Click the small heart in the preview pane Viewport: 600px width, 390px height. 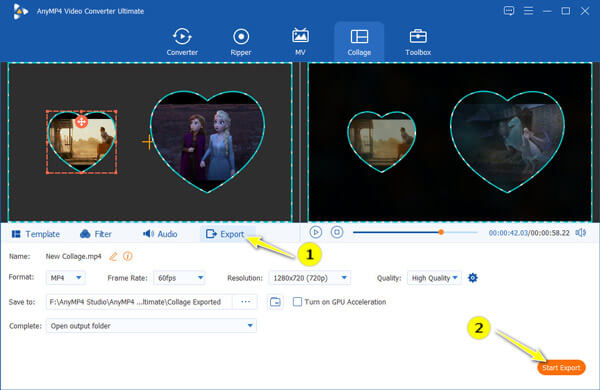382,142
